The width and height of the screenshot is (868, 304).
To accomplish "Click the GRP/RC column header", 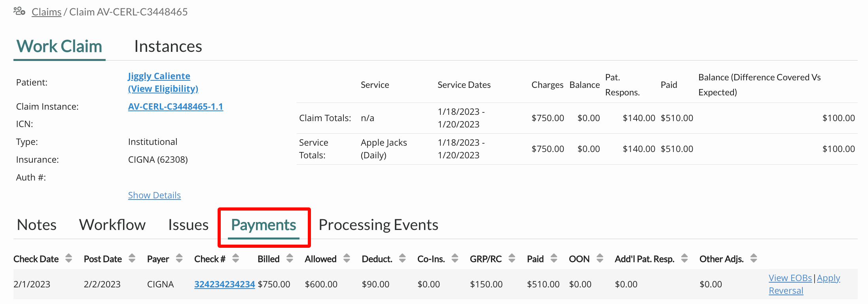I will 485,259.
